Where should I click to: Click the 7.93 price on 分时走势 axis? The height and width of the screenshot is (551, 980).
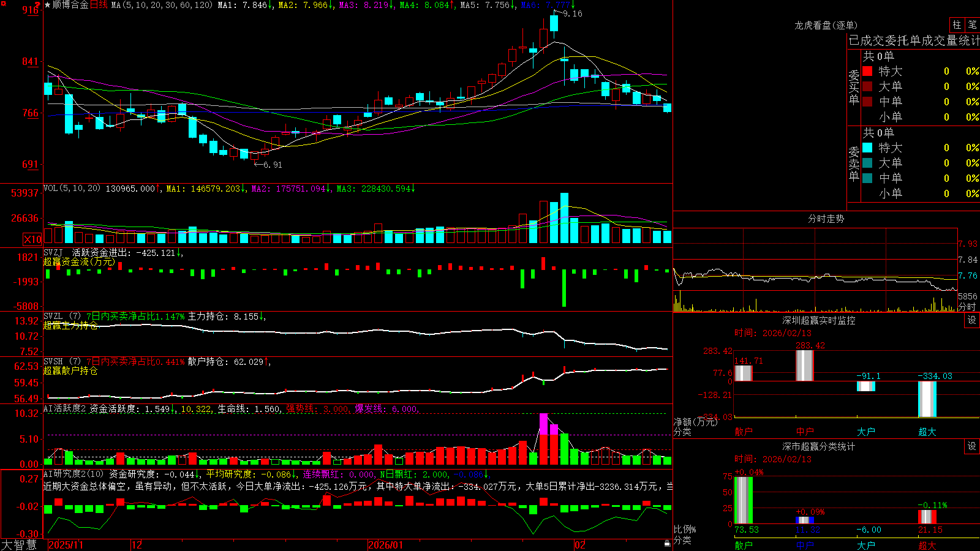(x=968, y=244)
